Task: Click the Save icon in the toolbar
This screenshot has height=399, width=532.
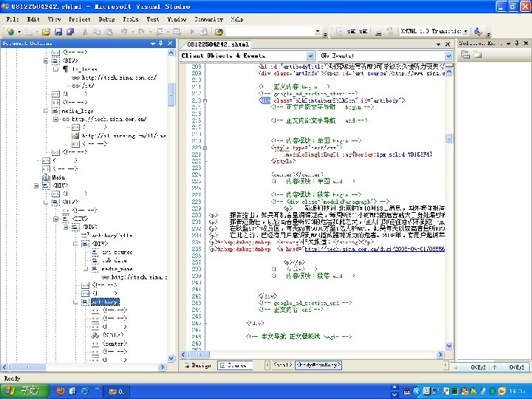Action: (59, 32)
